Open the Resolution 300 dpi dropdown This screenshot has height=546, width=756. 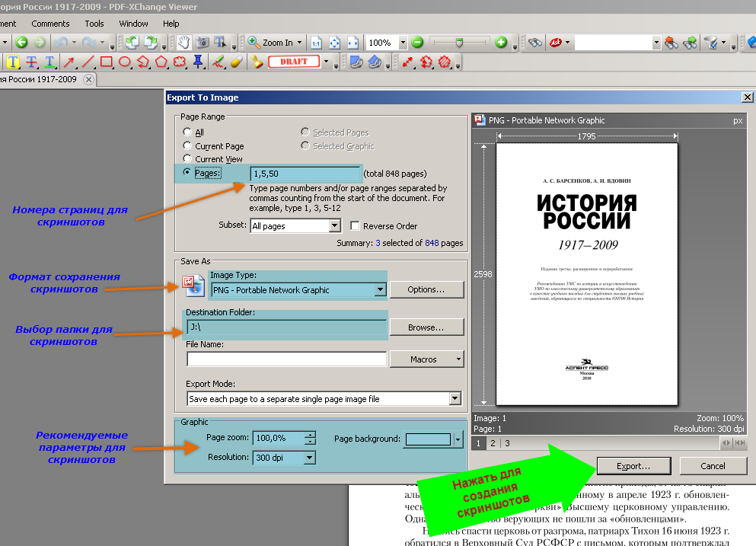coord(310,457)
